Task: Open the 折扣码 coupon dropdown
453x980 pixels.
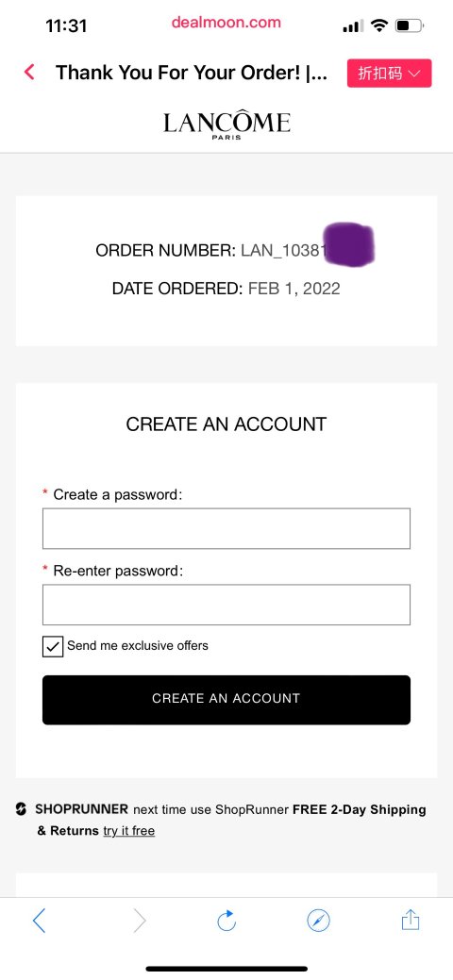Action: [389, 74]
